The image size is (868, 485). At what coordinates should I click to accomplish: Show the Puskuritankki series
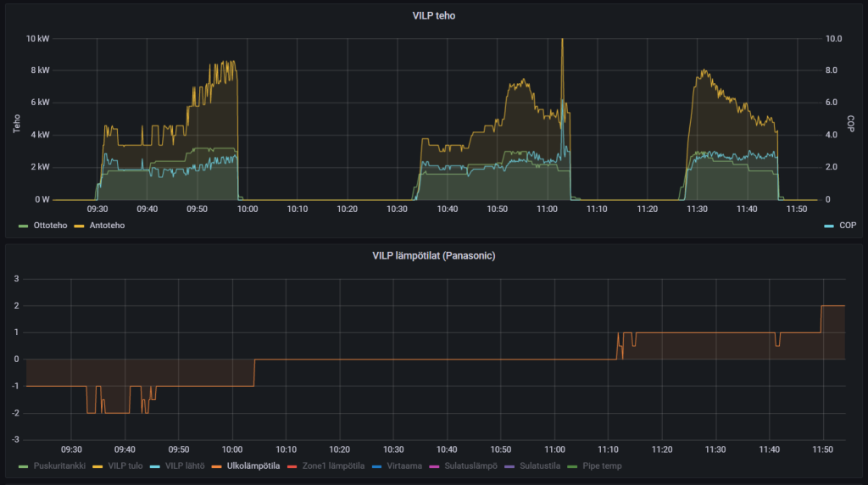pos(59,465)
